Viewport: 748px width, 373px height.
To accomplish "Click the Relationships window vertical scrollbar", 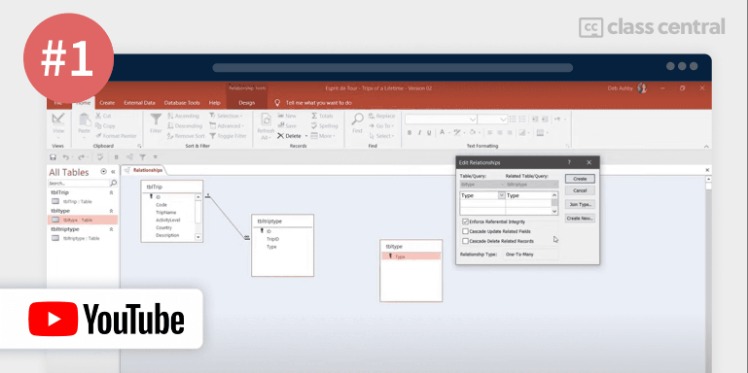I will (x=708, y=274).
